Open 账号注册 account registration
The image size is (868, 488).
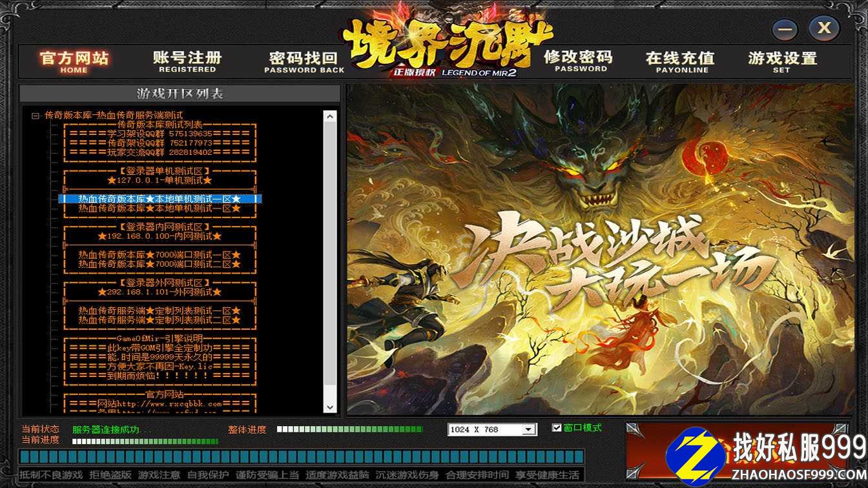[187, 61]
